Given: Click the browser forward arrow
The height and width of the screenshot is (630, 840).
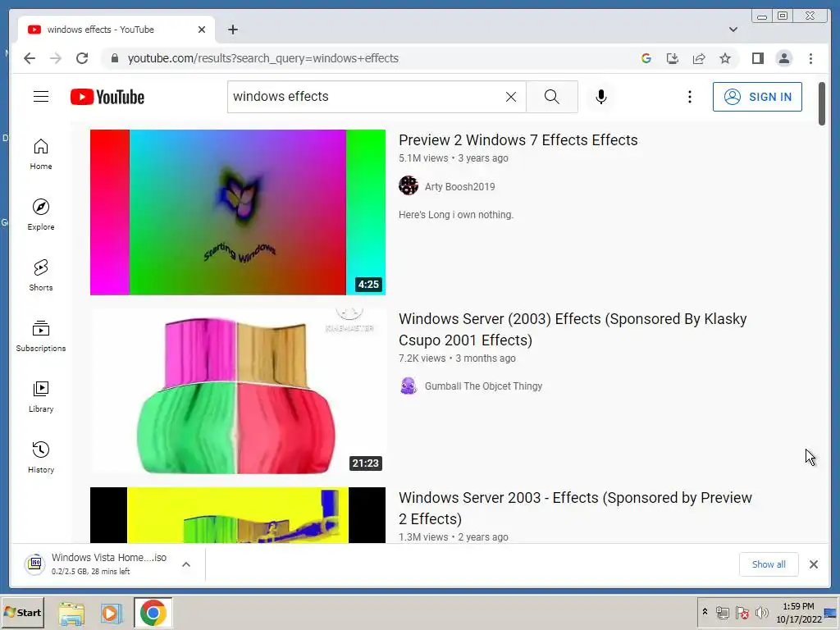Looking at the screenshot, I should pos(56,58).
